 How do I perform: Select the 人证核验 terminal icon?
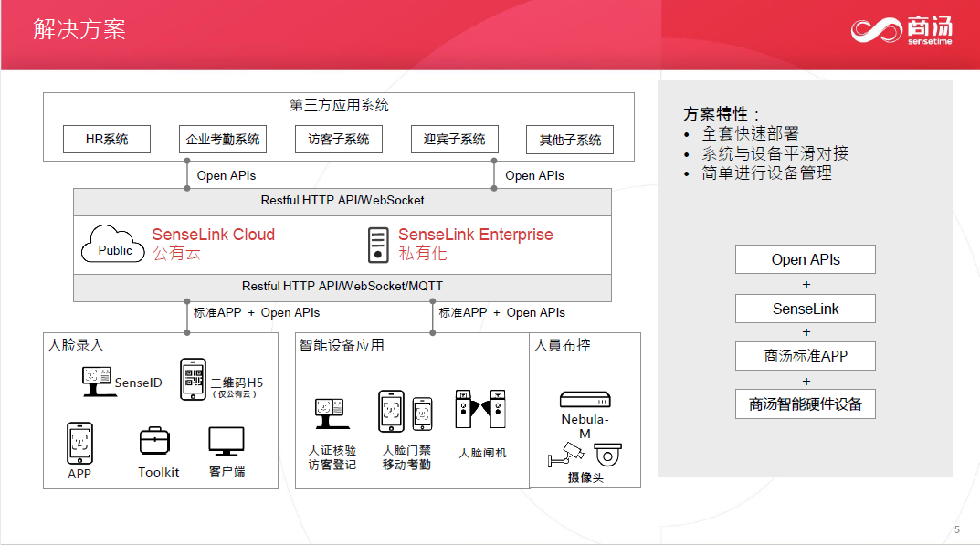coord(332,414)
